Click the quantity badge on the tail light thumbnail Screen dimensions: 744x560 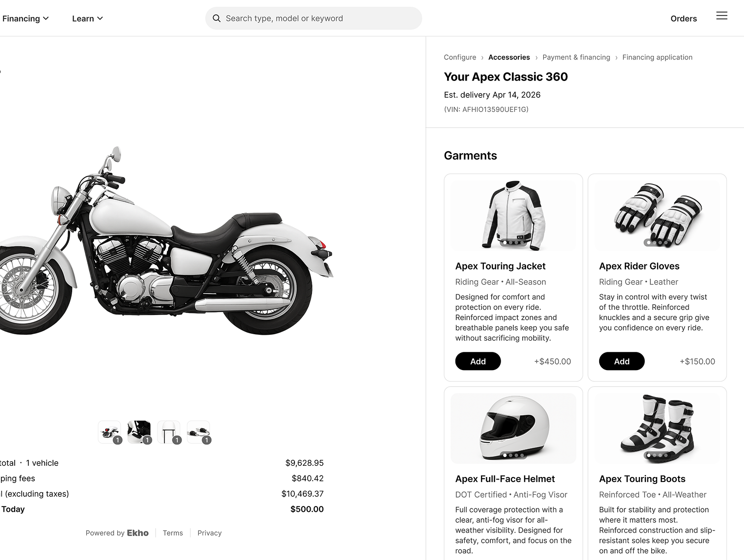pyautogui.click(x=117, y=440)
